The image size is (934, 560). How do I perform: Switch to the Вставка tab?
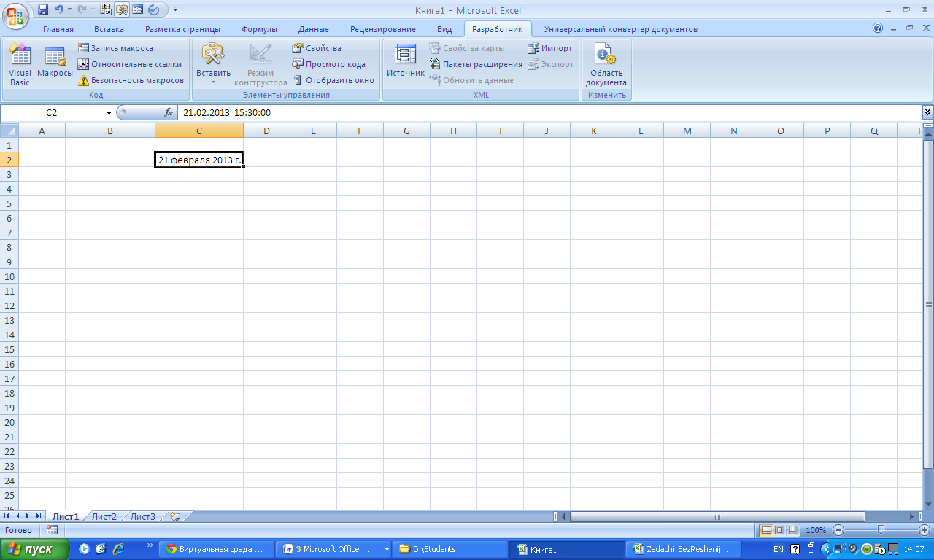[x=109, y=29]
